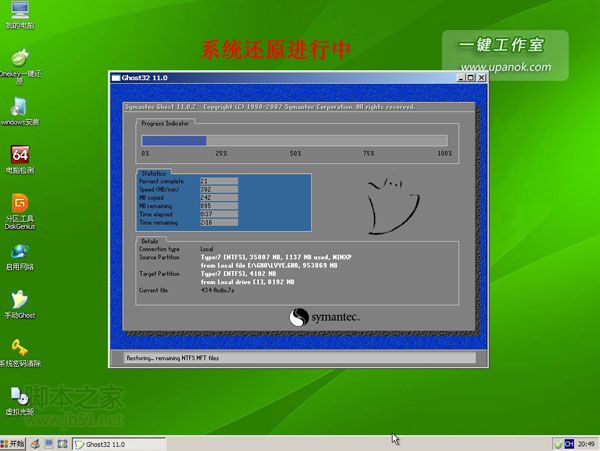Open the 系统密码清除 key icon
Viewport: 600px width, 451px height.
click(x=19, y=348)
